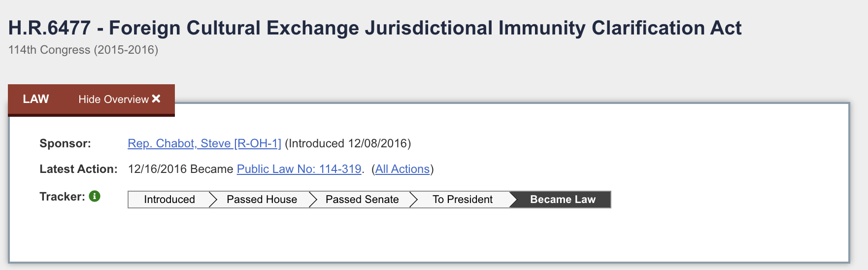Click the Introduced tracker stage
This screenshot has height=270, width=868.
169,200
